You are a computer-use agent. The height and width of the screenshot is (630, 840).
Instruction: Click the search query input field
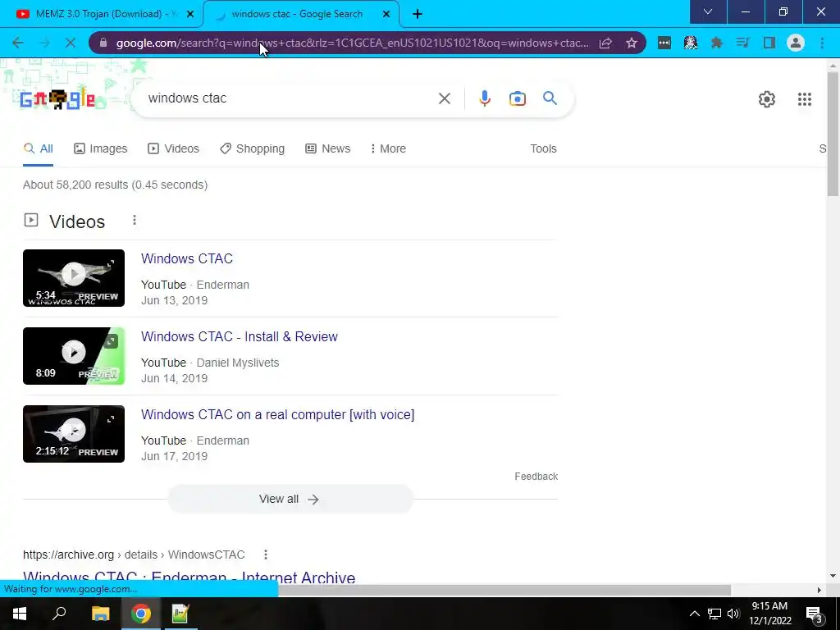pos(290,98)
